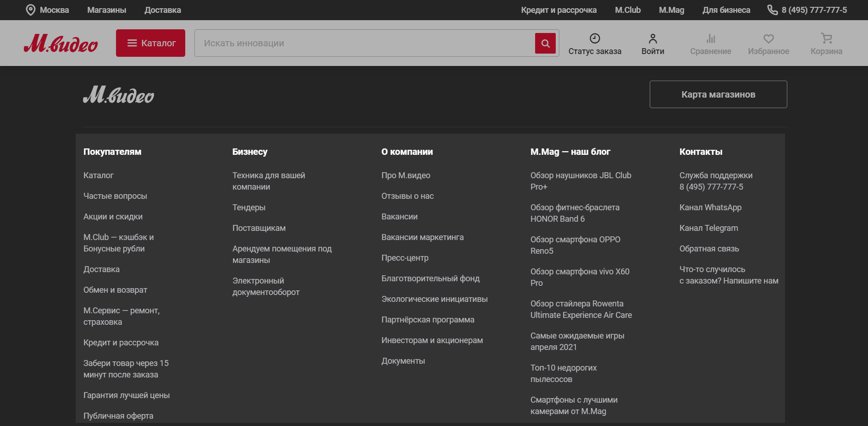Call 8 (495) 777-777-5 header link
This screenshot has height=426, width=868.
pos(814,10)
